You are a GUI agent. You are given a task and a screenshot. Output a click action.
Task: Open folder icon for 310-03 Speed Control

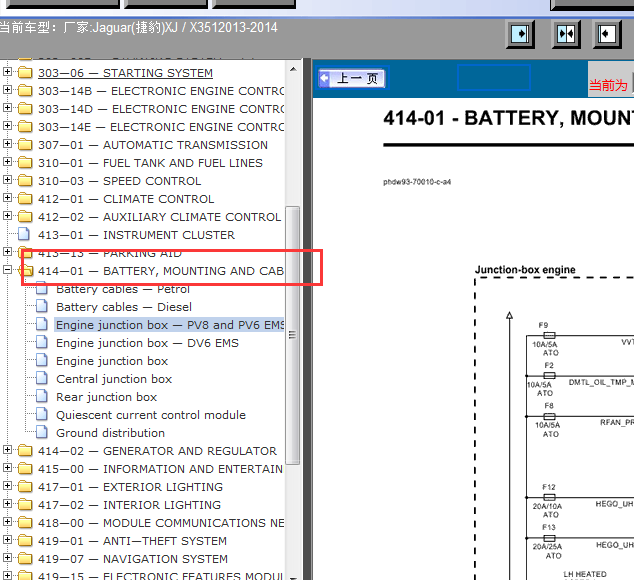(25, 180)
